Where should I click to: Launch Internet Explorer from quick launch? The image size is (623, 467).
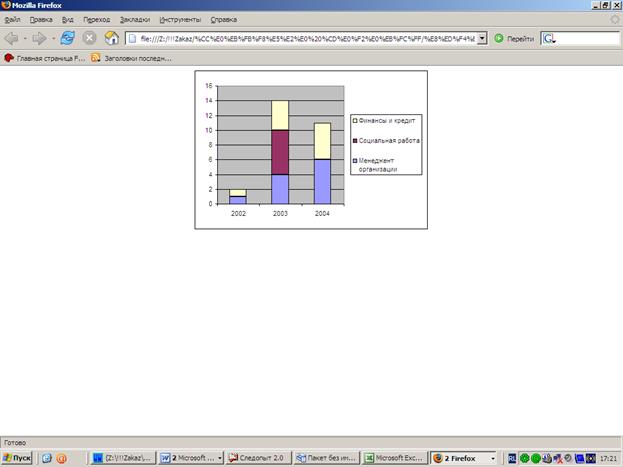(x=46, y=458)
